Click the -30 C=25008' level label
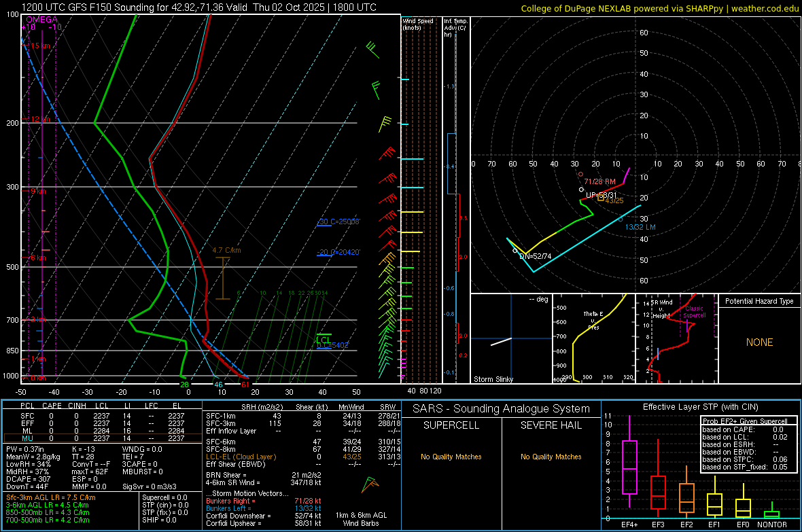Image resolution: width=802 pixels, height=532 pixels. [x=338, y=221]
